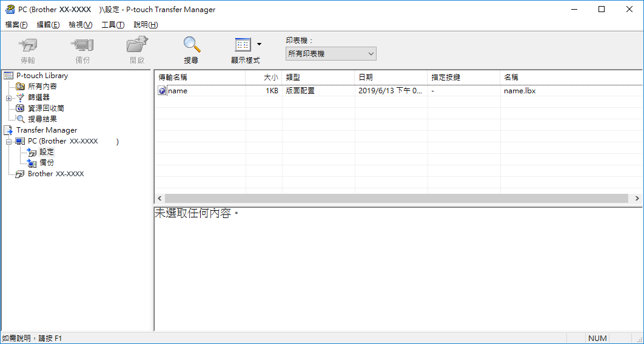The height and width of the screenshot is (344, 644).
Task: Click the name layout file icon
Action: tap(162, 91)
